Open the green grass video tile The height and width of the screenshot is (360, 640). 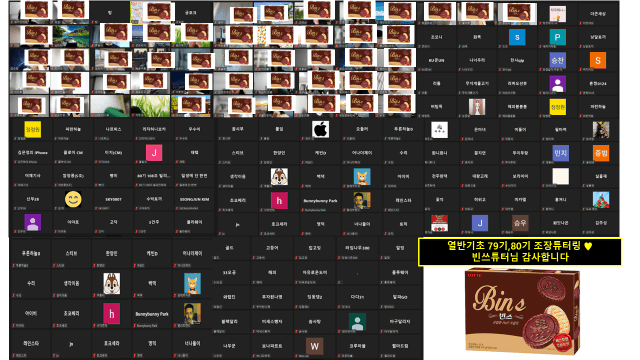pos(151,106)
